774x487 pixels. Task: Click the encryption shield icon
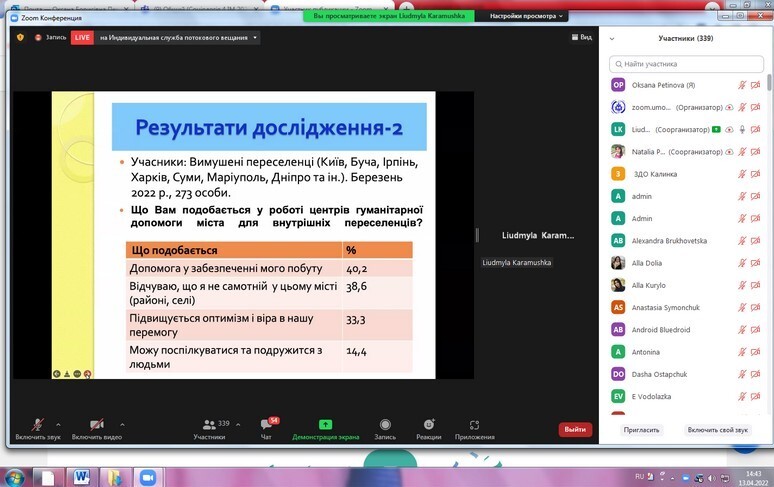(x=20, y=37)
